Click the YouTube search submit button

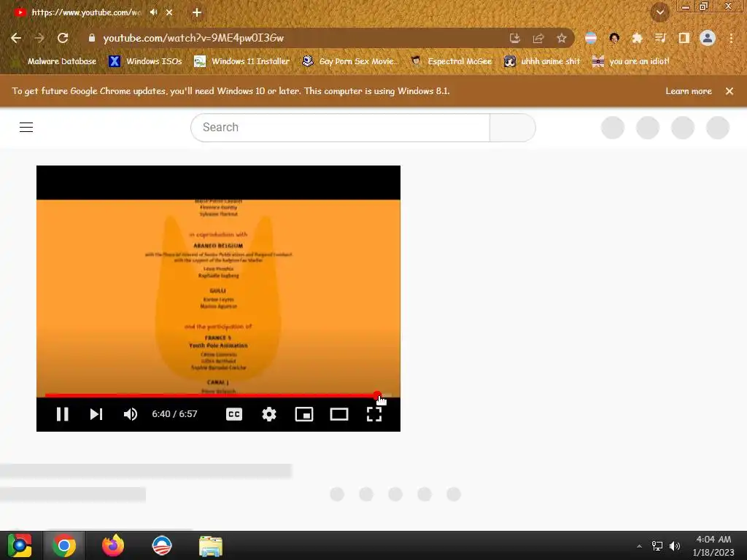[x=513, y=127]
